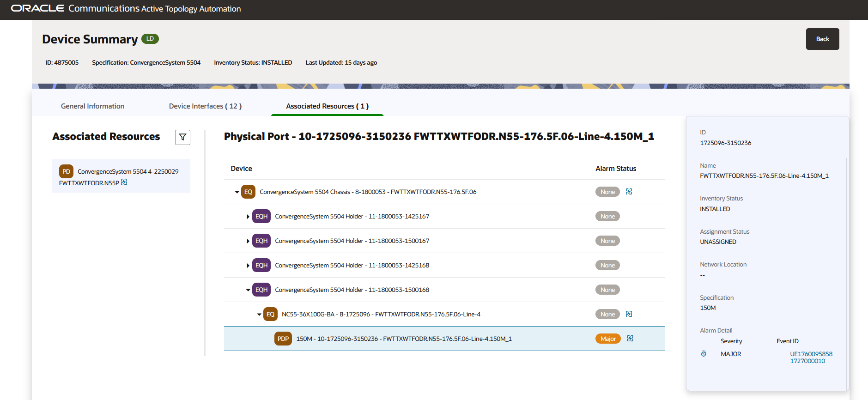Open the Associated Resources filter
This screenshot has height=400, width=868.
pyautogui.click(x=182, y=137)
